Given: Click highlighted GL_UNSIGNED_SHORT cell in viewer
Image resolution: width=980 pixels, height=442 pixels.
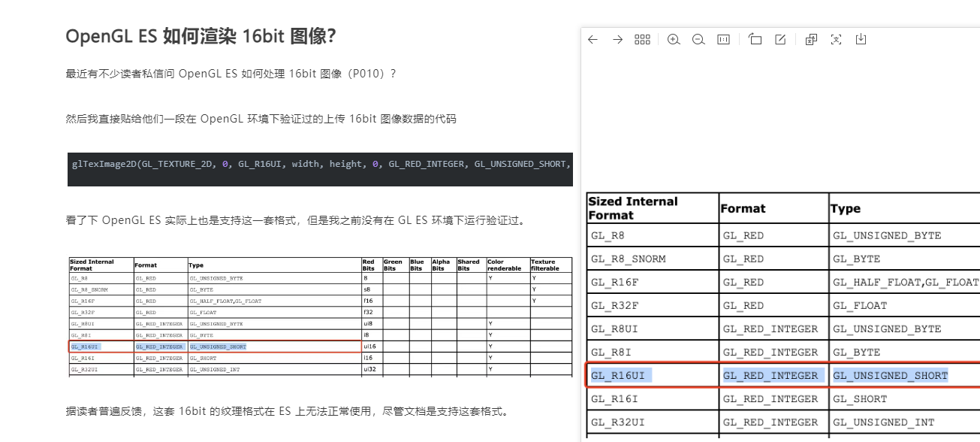Looking at the screenshot, I should pos(904,375).
